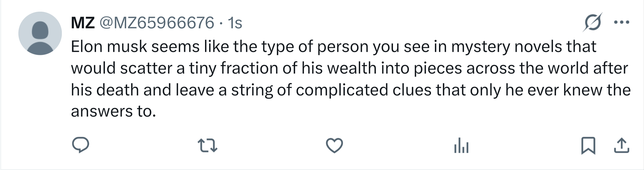
Task: Open the share menu with upload arrow icon
Action: 621,146
